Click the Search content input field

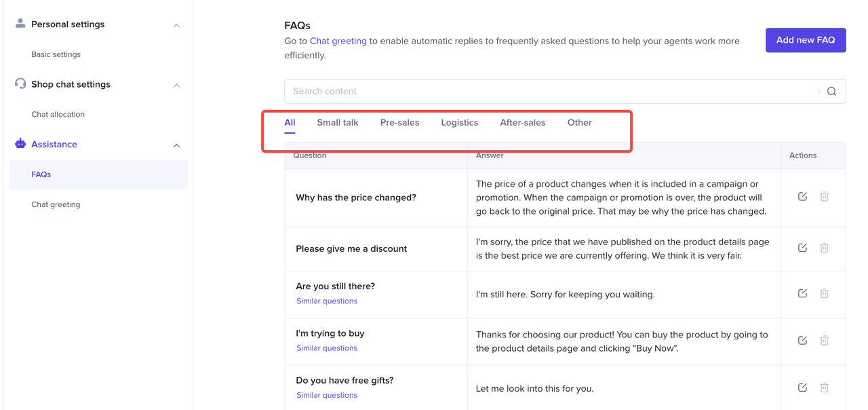point(549,92)
